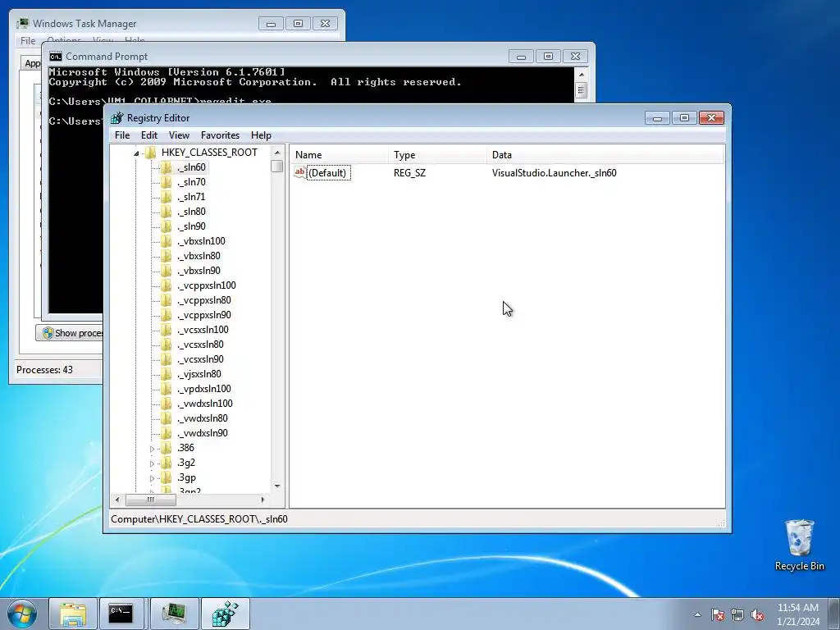Image resolution: width=840 pixels, height=630 pixels.
Task: Select the ._vwdxsln100 key label
Action: 204,404
